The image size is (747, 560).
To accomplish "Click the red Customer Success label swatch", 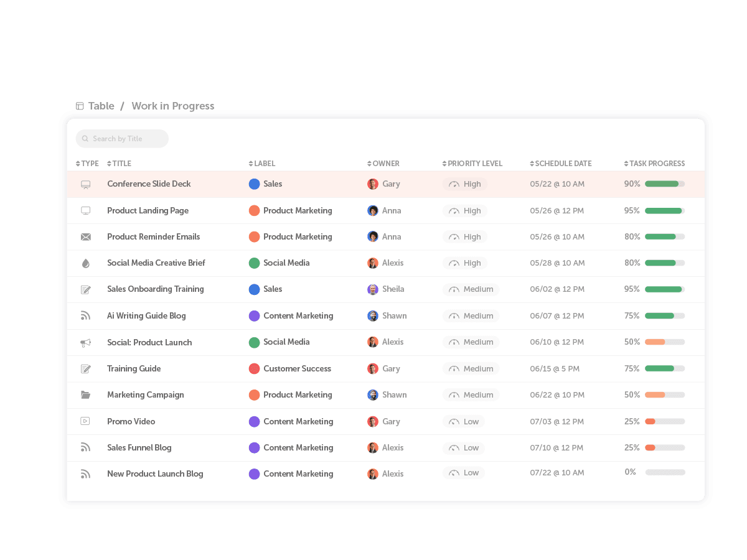I will tap(254, 369).
